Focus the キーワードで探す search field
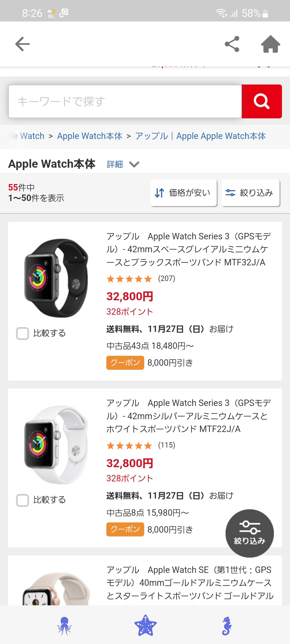This screenshot has height=644, width=290. (125, 101)
